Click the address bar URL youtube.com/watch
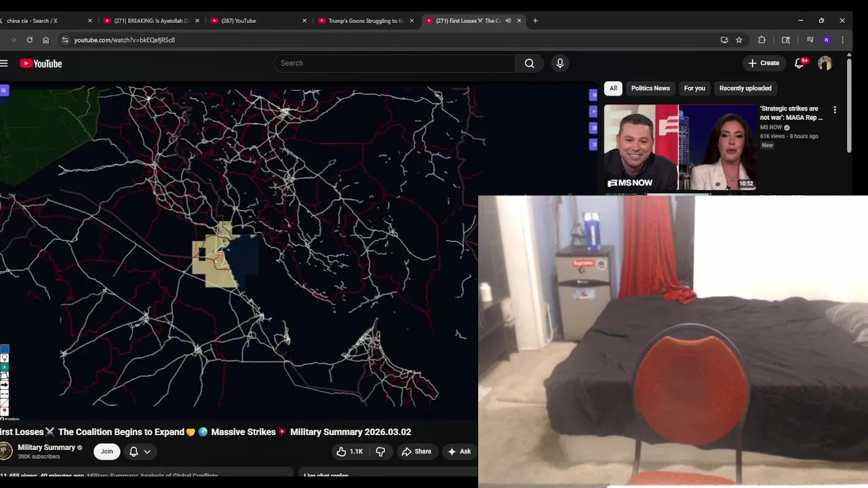The height and width of the screenshot is (488, 868). point(124,40)
